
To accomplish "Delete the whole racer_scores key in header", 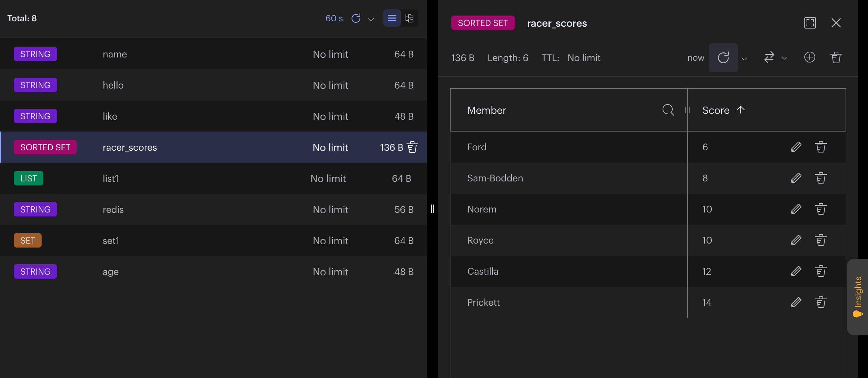I will (x=836, y=57).
